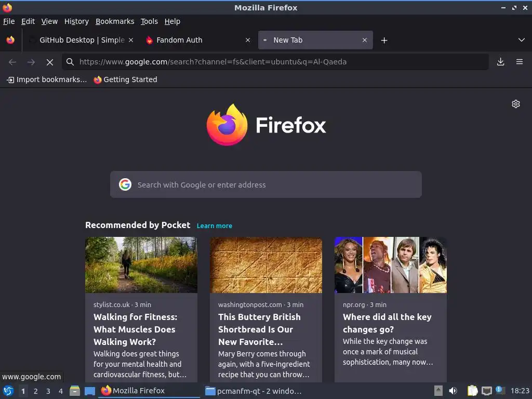Open file manager launcher in taskbar

coord(75,391)
